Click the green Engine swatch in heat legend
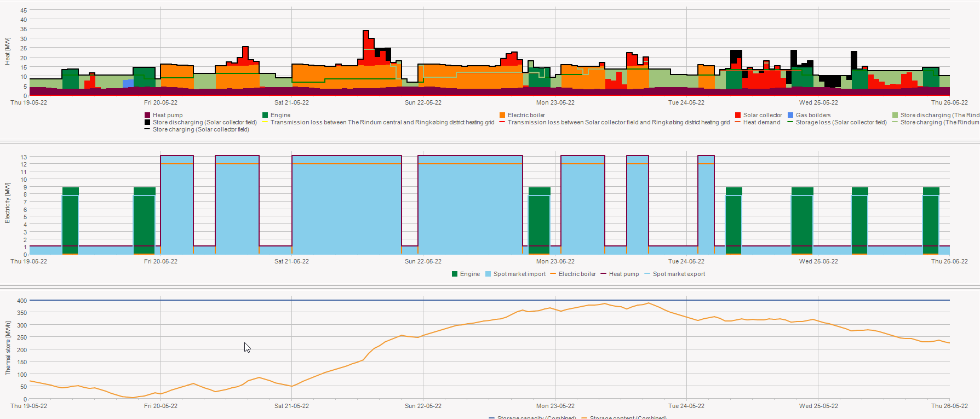Screen dimensions: 980x419 point(265,115)
